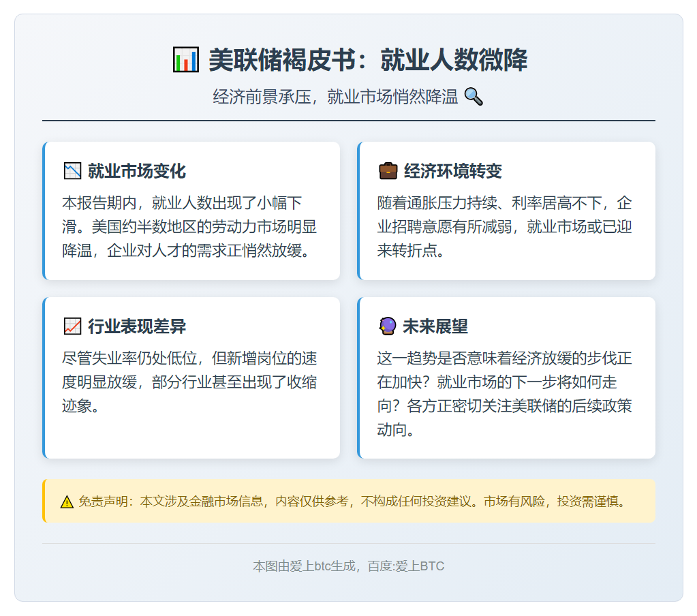The image size is (697, 616).
Task: Select the briefcase icon next to 经济环境转变
Action: pos(388,170)
